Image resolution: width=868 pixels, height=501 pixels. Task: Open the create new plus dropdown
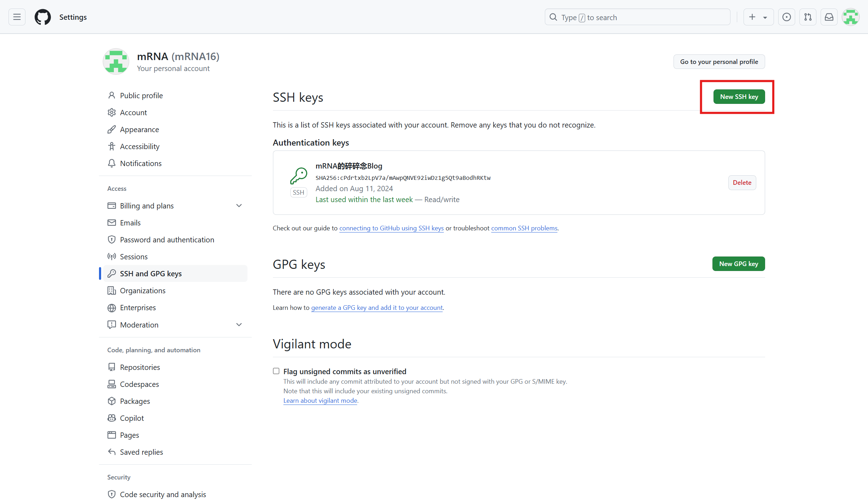coord(758,17)
